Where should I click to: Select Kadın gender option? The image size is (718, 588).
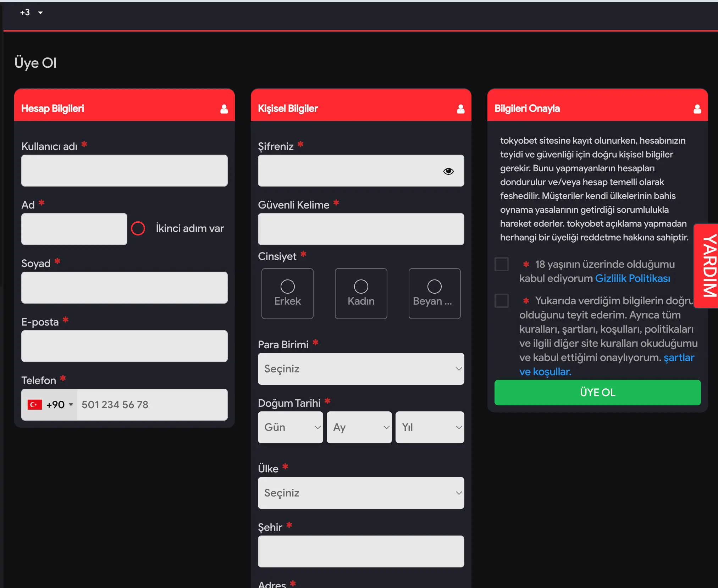pyautogui.click(x=361, y=294)
